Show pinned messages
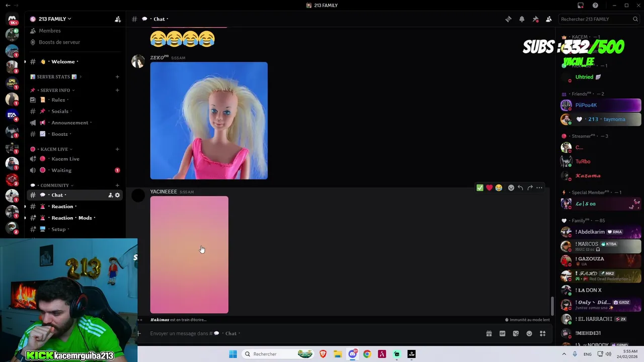644x362 pixels. (x=535, y=19)
